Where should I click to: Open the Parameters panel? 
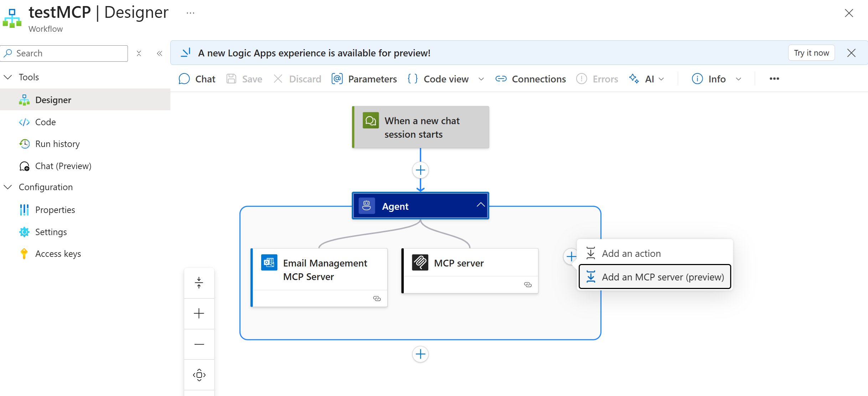[364, 79]
